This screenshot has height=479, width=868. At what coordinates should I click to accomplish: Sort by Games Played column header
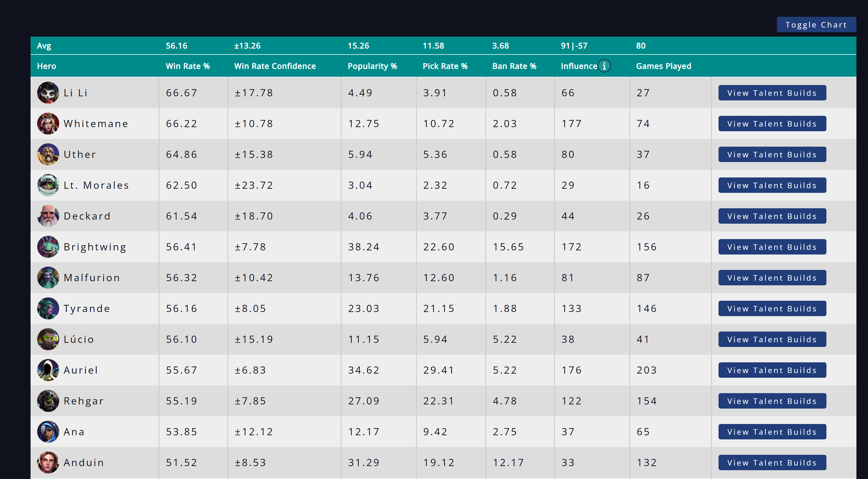click(x=663, y=66)
